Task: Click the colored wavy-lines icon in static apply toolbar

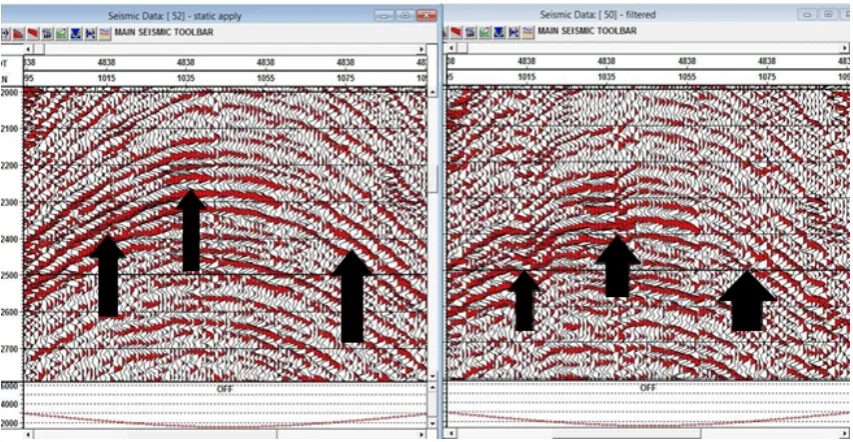Action: [104, 33]
